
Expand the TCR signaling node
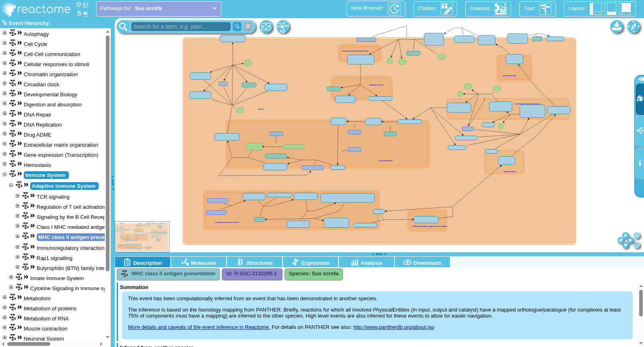(17, 196)
